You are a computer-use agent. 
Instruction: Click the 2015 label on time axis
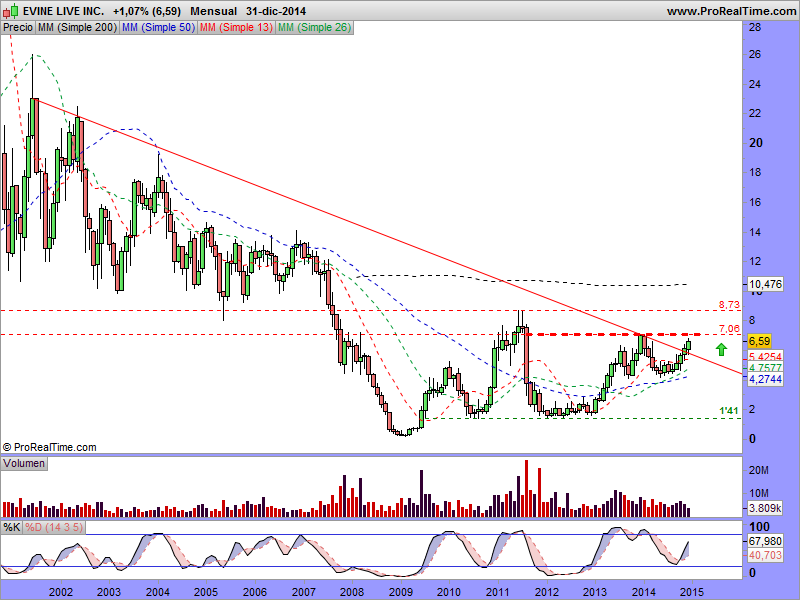(x=692, y=592)
